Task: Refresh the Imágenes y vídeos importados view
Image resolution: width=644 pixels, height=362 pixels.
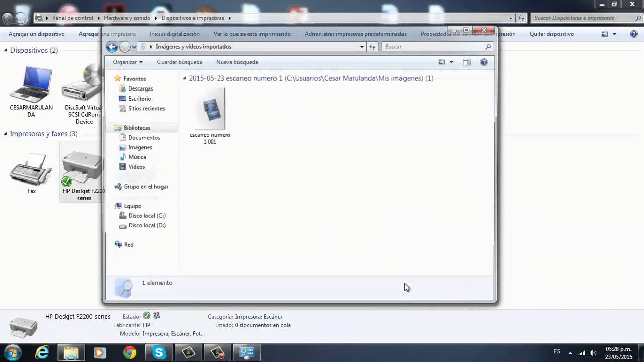Action: coord(372,47)
